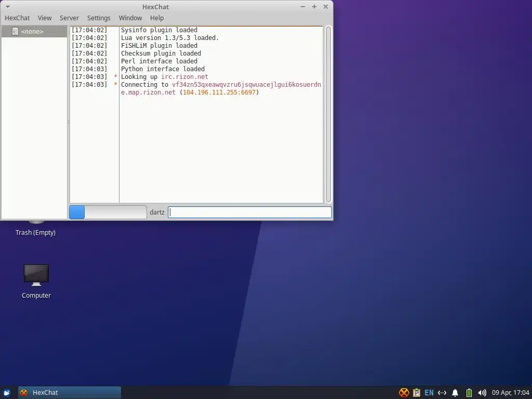The image size is (532, 399).
Task: Click the "Lua version 1.3/5.3 loaded." line
Action: [x=170, y=37]
